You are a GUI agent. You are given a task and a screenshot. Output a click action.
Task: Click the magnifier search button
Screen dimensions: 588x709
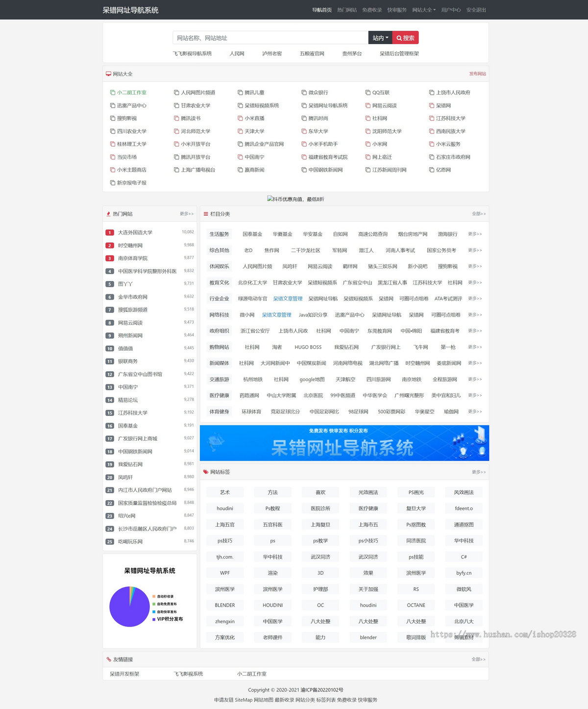405,38
